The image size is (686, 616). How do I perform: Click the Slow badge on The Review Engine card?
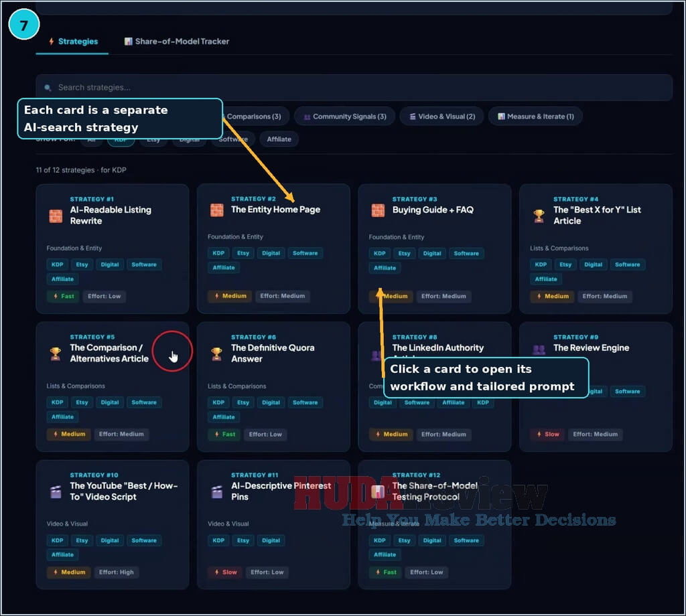pyautogui.click(x=548, y=435)
